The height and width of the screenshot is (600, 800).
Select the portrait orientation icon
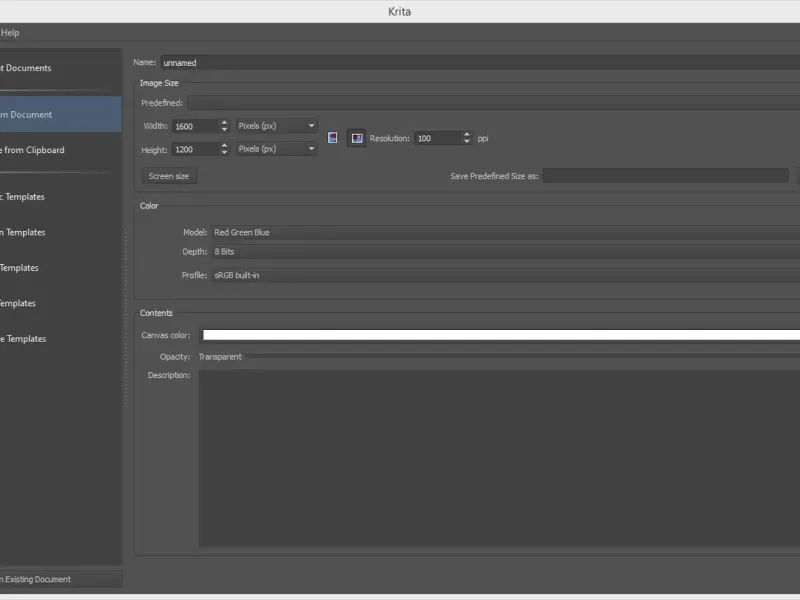click(333, 138)
